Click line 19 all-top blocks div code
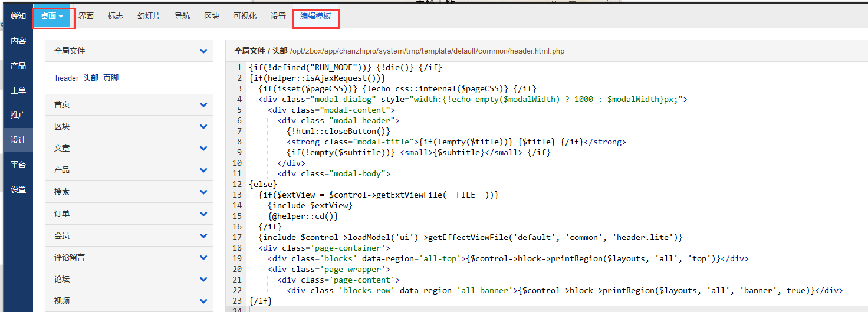 508,258
